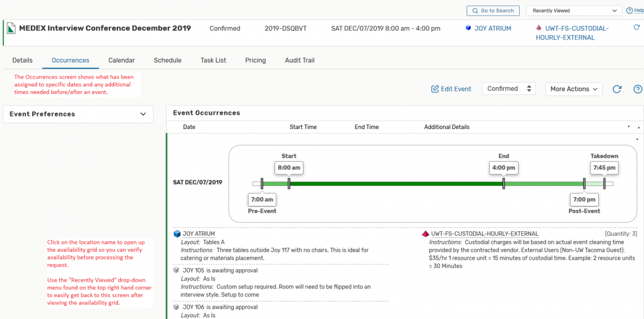Expand the More Actions menu
644x319 pixels.
point(573,89)
